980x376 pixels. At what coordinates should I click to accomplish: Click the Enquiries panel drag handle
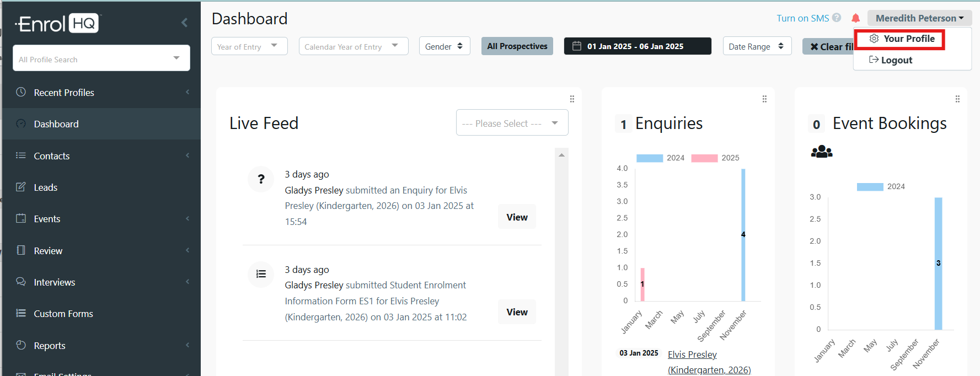pyautogui.click(x=764, y=99)
